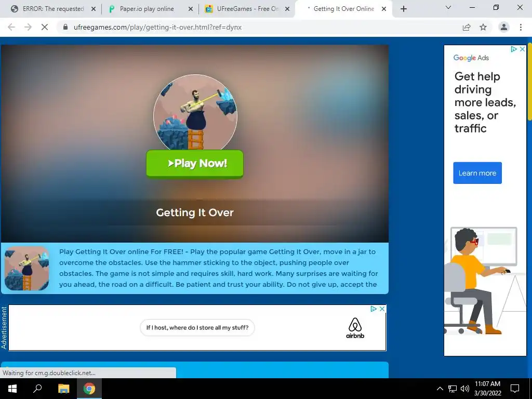Click the round Getting It Over game thumbnail
Screen dimensions: 532x399
(195, 112)
